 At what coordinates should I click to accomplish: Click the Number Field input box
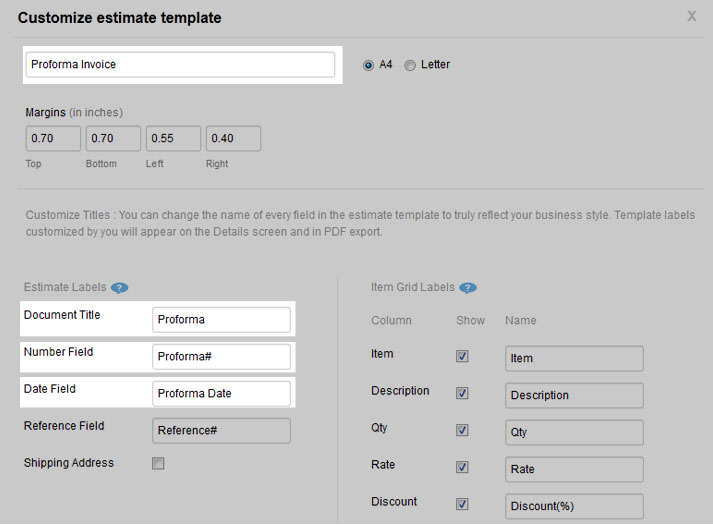click(221, 356)
